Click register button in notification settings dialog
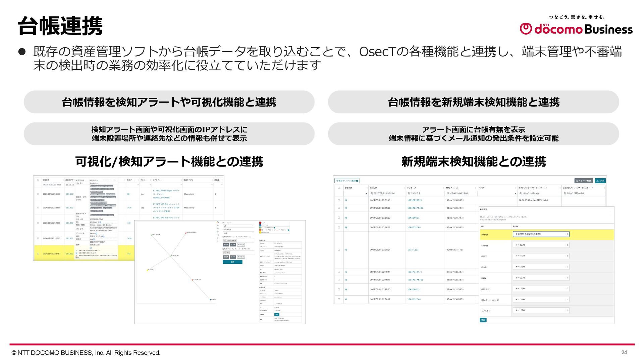This screenshot has width=644, height=362. pyautogui.click(x=483, y=320)
